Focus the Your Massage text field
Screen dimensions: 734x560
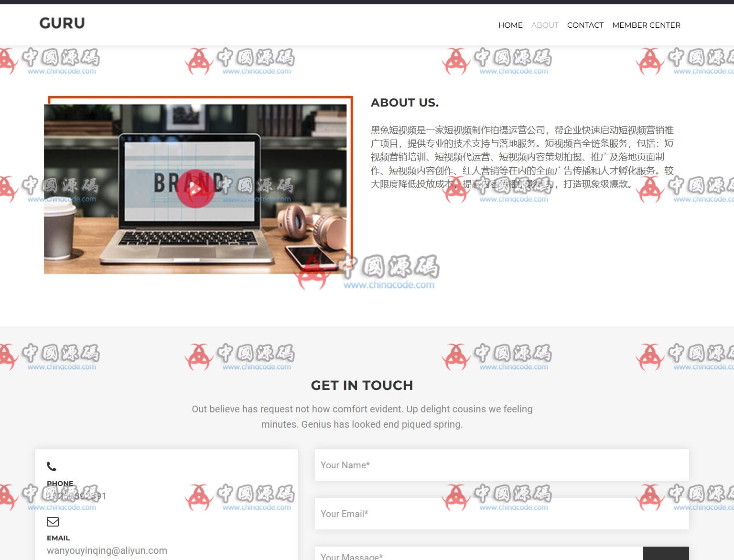point(479,554)
